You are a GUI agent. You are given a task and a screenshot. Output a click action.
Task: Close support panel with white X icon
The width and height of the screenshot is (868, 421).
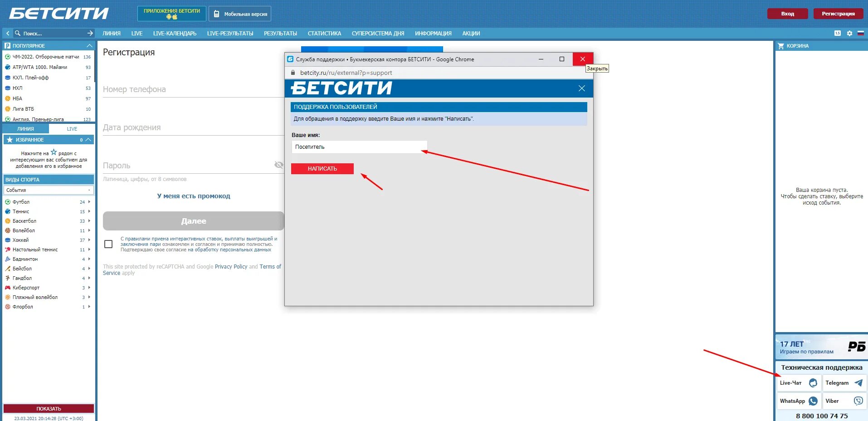(582, 88)
